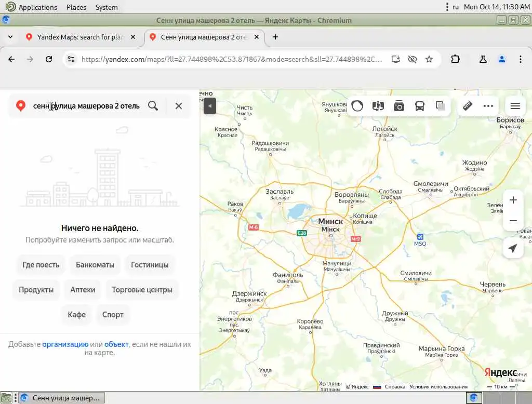Viewport: 532px width, 404px height.
Task: Open the Chrome Labs flask icon
Action: coord(483,59)
